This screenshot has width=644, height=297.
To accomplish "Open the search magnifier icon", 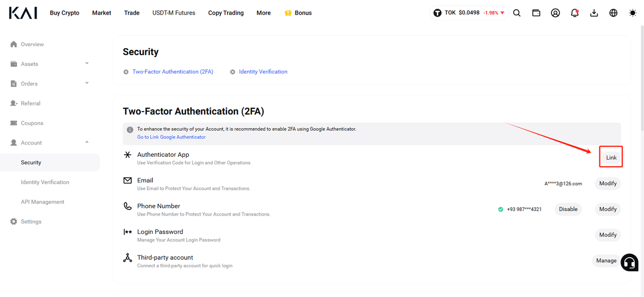I will pos(517,13).
